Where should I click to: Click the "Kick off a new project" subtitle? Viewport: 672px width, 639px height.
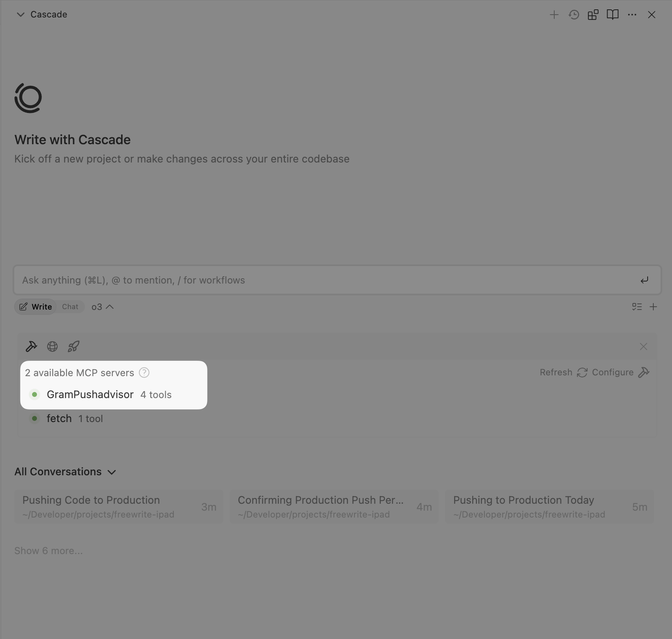click(182, 159)
